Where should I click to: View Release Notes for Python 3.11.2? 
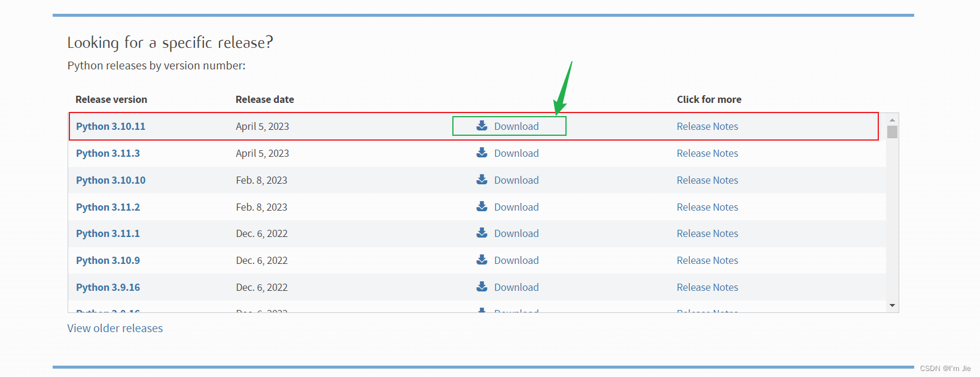click(707, 207)
